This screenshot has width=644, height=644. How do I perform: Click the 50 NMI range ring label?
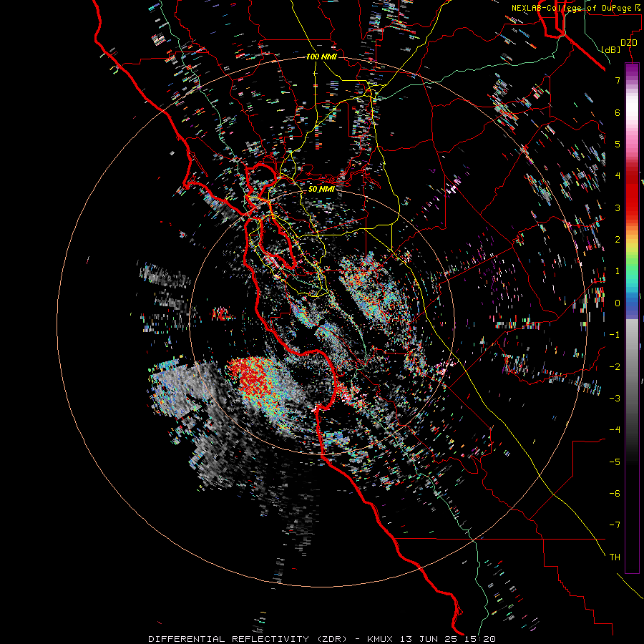(x=321, y=189)
